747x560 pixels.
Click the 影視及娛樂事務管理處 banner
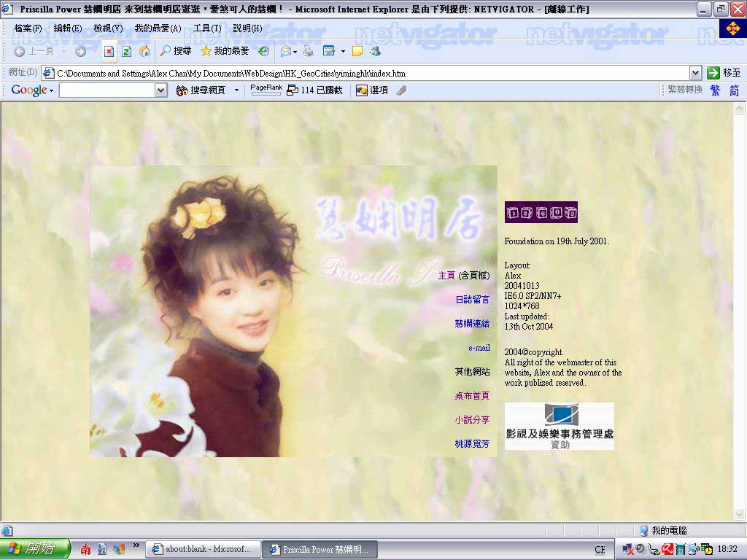tap(560, 426)
